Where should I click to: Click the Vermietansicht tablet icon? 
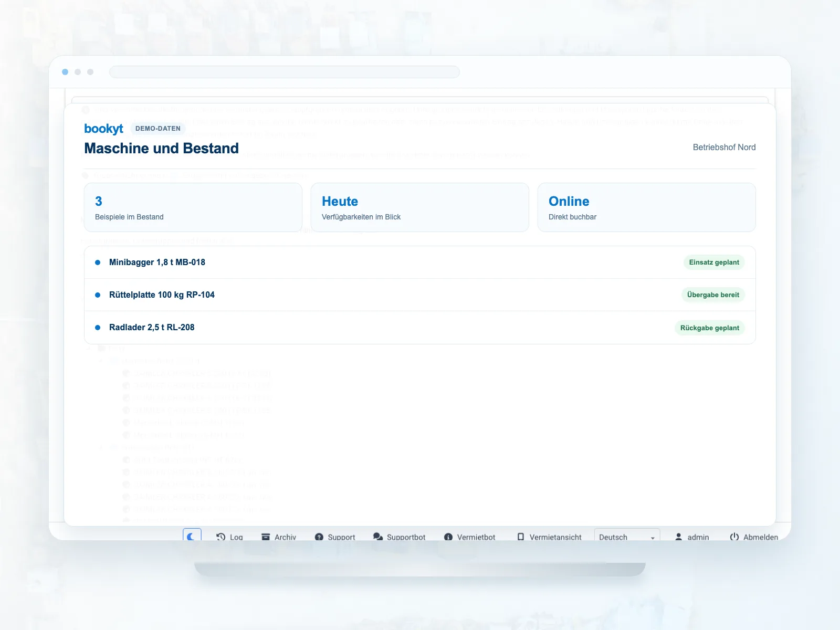click(x=521, y=537)
